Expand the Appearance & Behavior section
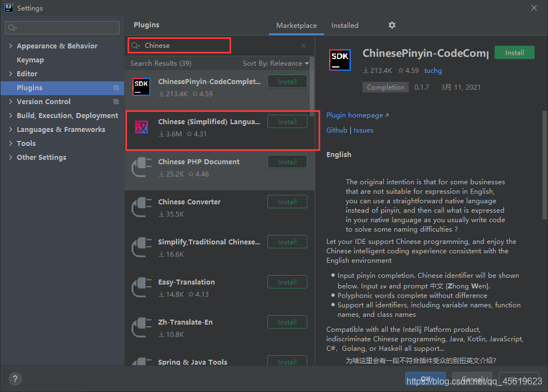548x392 pixels. pos(10,46)
